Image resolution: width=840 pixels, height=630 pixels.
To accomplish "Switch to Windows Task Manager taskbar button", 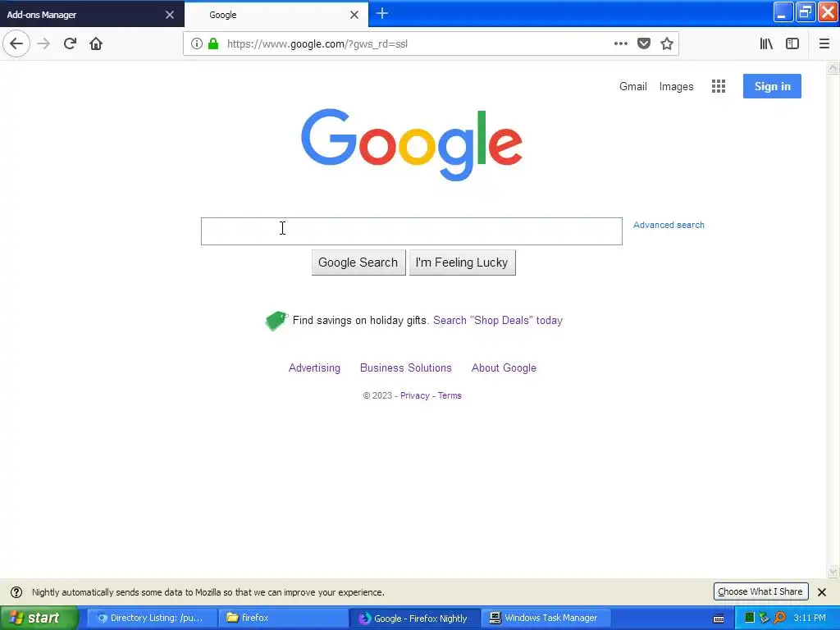I will pos(546,619).
